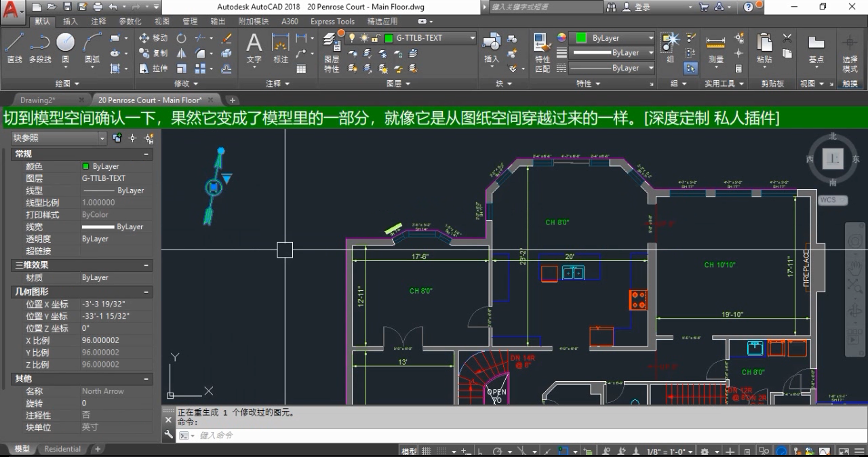Activate the Copy (复制) tool
The width and height of the screenshot is (868, 457).
coord(153,53)
